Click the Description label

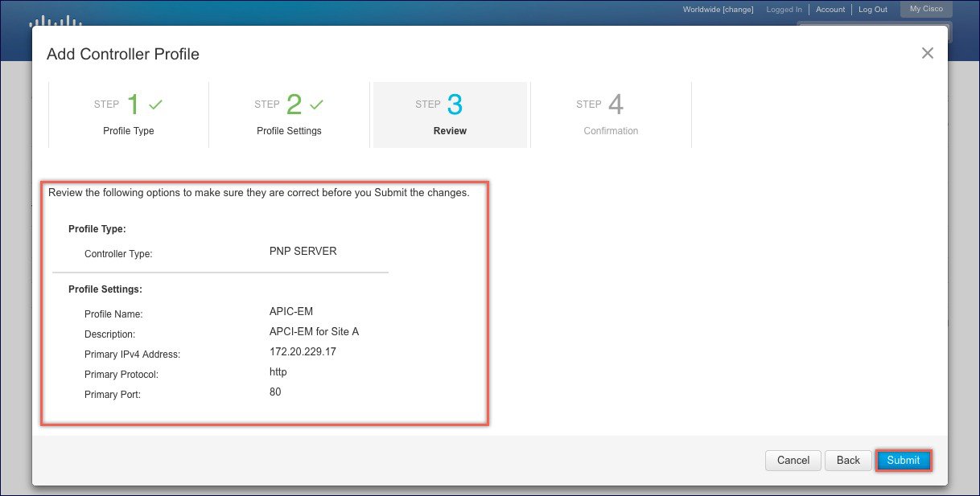(109, 334)
